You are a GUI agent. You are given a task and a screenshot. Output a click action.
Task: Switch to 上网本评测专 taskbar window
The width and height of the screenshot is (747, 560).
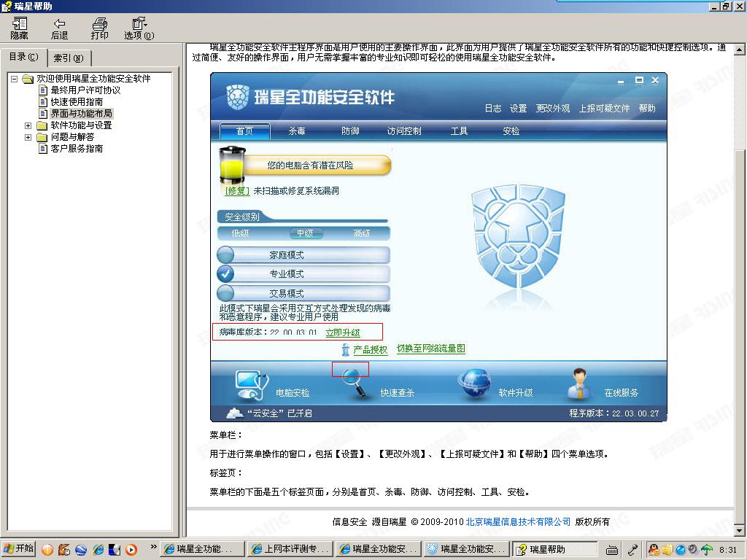pos(290,549)
